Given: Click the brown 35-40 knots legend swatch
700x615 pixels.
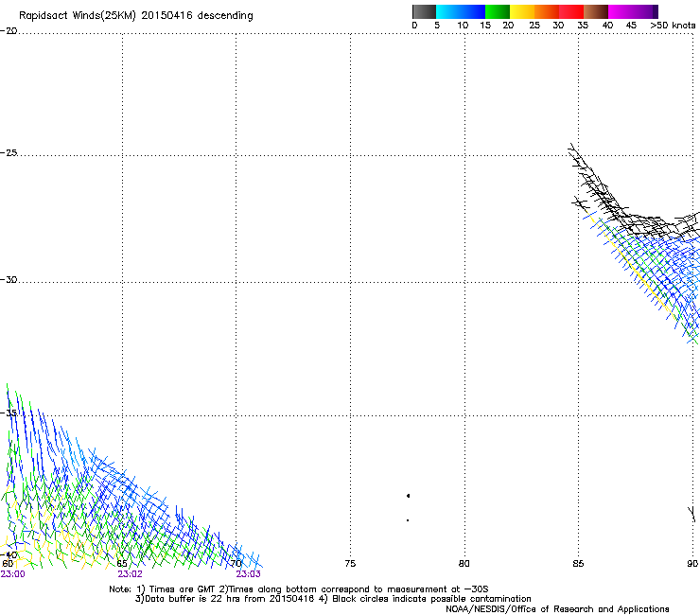Looking at the screenshot, I should click(596, 11).
